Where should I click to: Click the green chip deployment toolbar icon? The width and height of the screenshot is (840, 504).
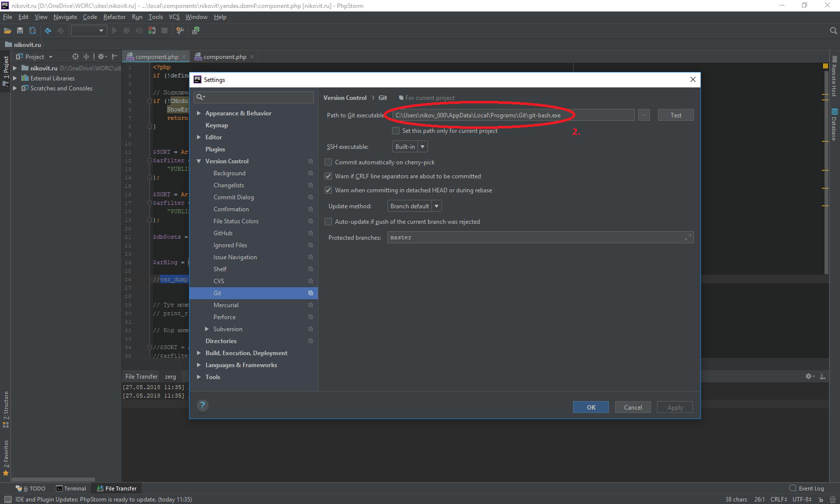pos(195,30)
